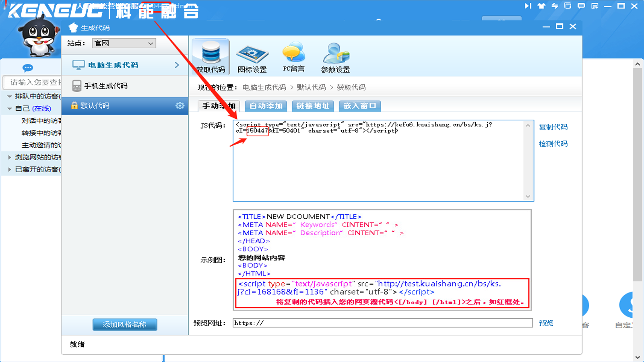Switch to the 自动添加 tab

266,106
